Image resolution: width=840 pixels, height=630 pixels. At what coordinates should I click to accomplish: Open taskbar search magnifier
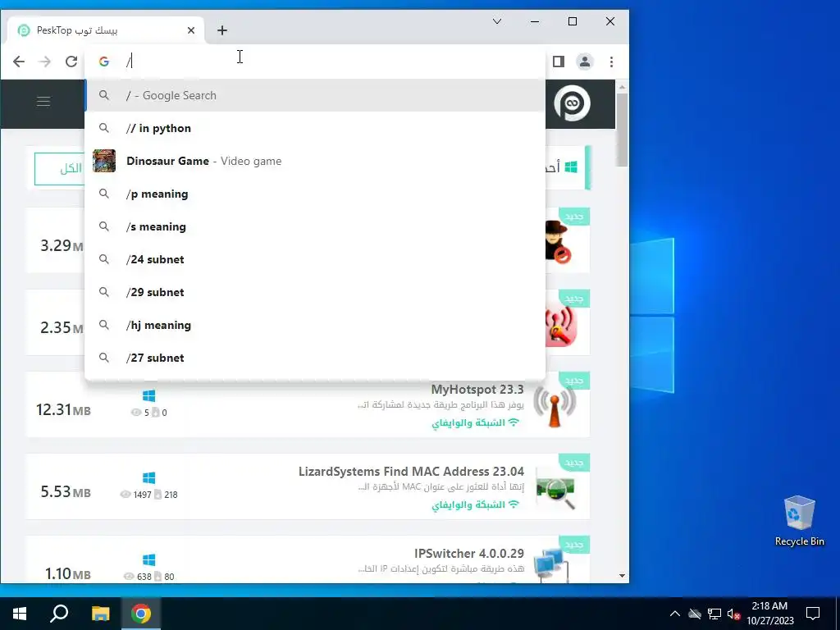pos(59,614)
